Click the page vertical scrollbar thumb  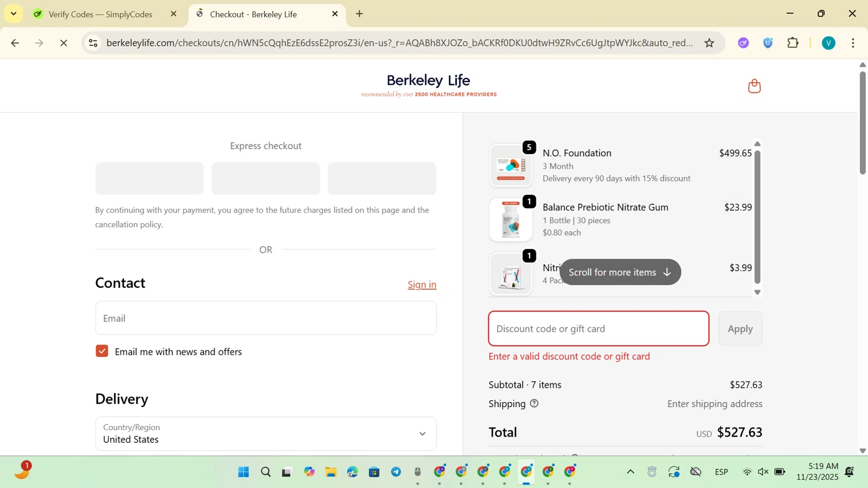point(862,121)
